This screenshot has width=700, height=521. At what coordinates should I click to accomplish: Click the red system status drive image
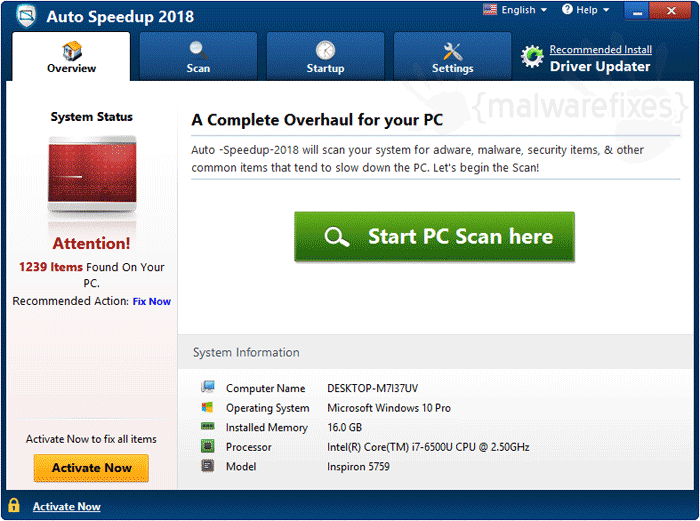(92, 174)
